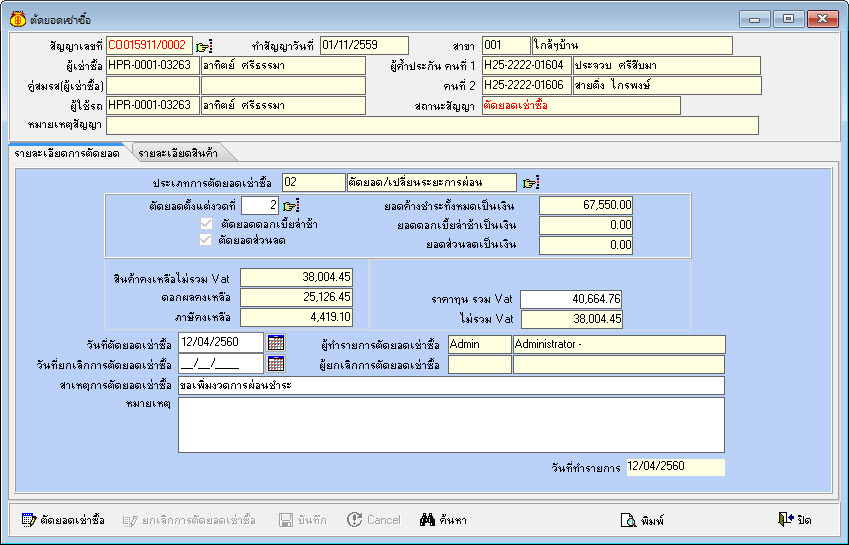Click car user code field in ผู้ใช้รถ row
This screenshot has width=849, height=545.
153,106
